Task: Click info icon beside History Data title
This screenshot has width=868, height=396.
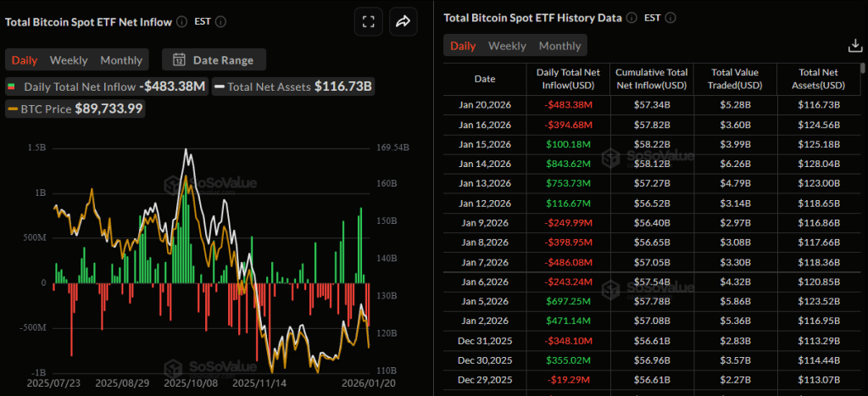Action: [x=632, y=17]
